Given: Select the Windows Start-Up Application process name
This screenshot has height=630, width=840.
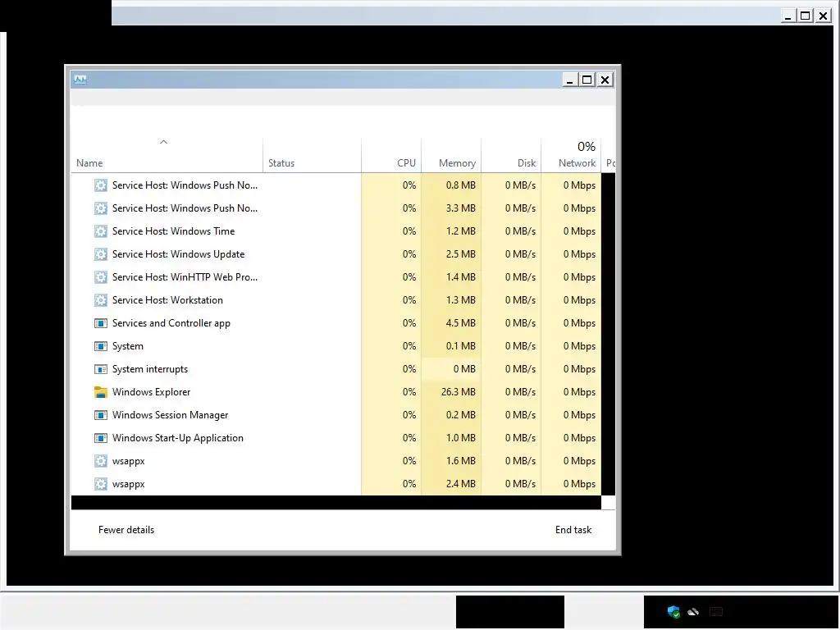Looking at the screenshot, I should point(177,438).
